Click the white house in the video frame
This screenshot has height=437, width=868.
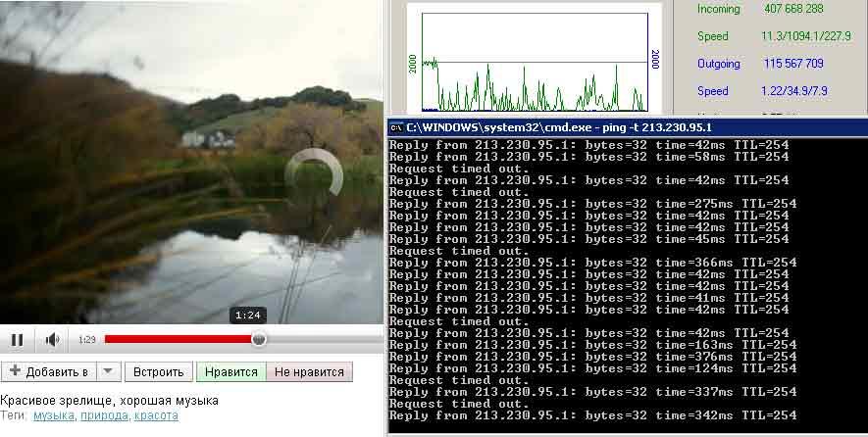(208, 138)
